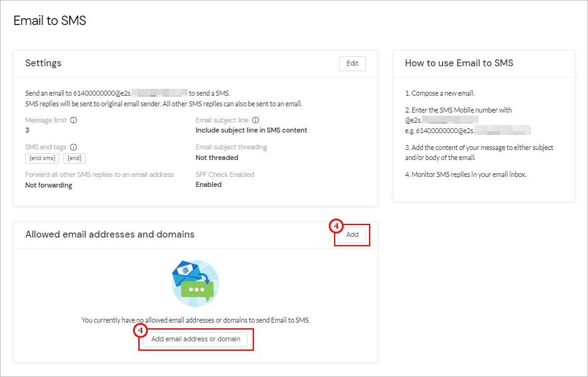
Task: Click 'How to use Email to SMS' heading
Action: pyautogui.click(x=459, y=63)
